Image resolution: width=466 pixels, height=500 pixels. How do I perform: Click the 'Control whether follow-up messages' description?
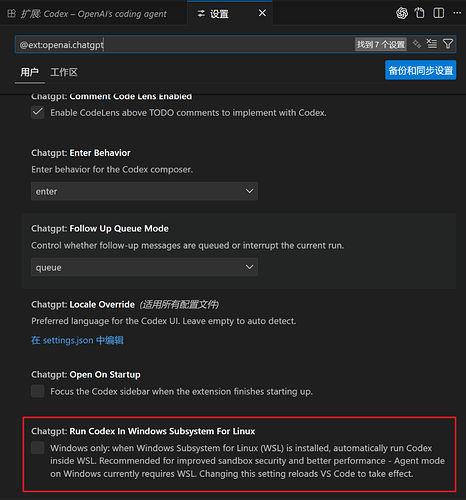point(188,246)
